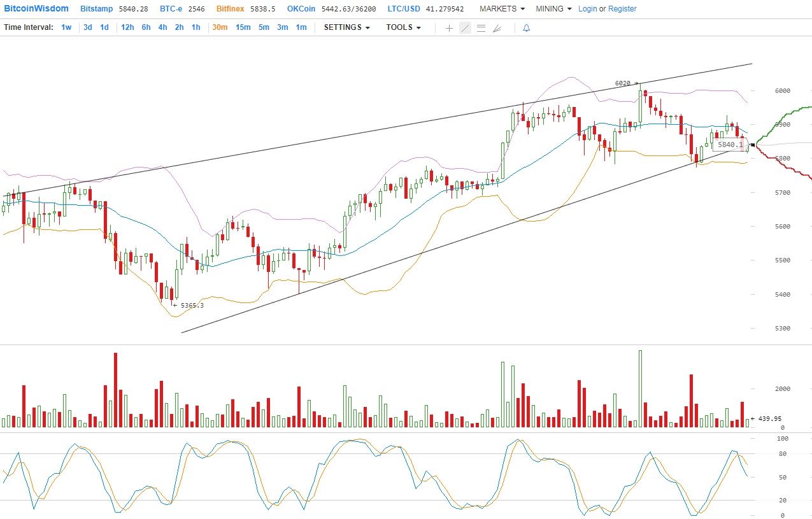Set time interval to 1h
Viewport: 812px width, 519px height.
[196, 27]
